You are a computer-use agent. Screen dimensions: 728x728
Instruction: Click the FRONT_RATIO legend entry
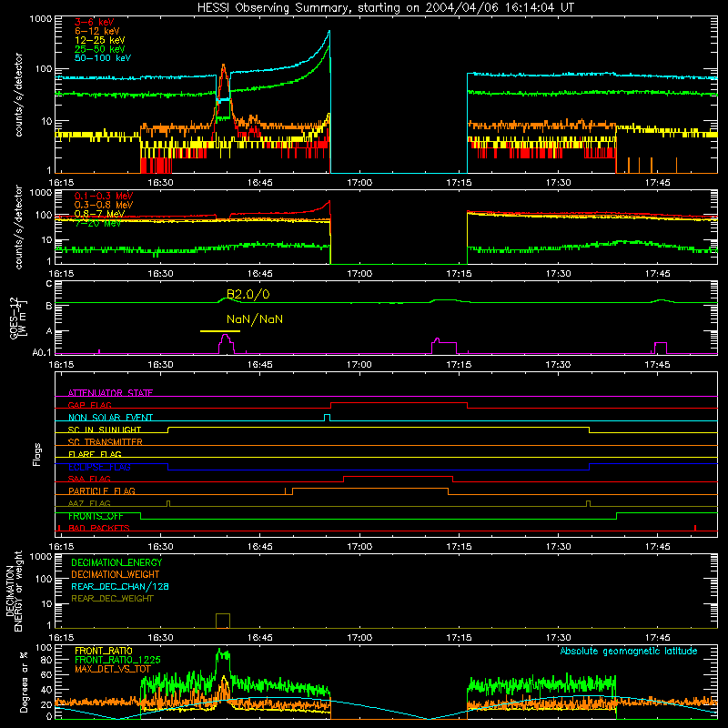coord(104,651)
